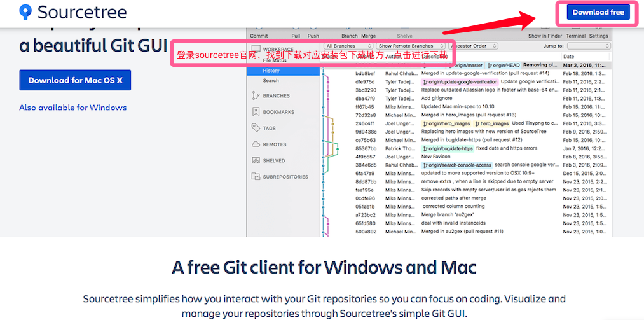Click the Bookmarks icon in sidebar
Screen dimensions: 644x320
pos(256,112)
